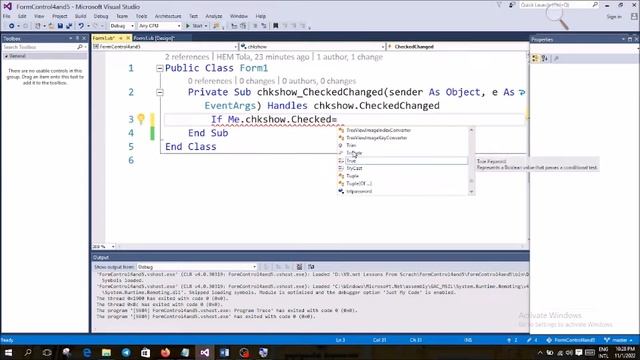Click the bookmark icon in the toolbar

pos(276,26)
